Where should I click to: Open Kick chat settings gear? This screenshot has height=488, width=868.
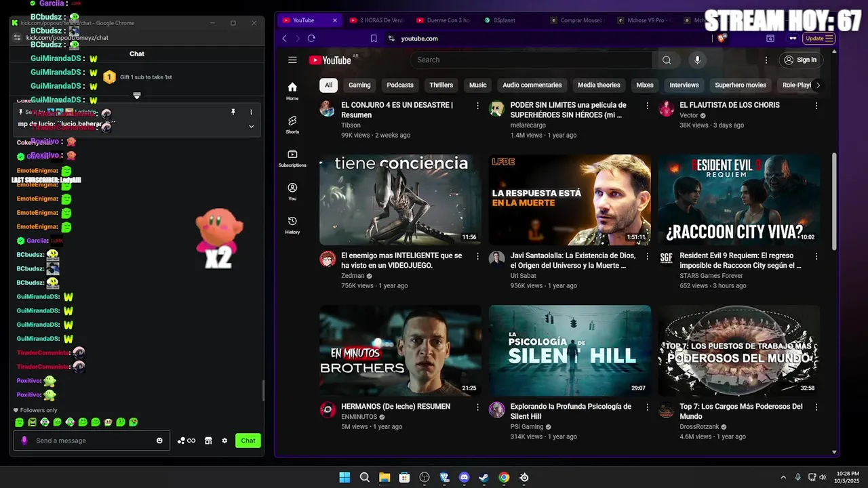[224, 441]
